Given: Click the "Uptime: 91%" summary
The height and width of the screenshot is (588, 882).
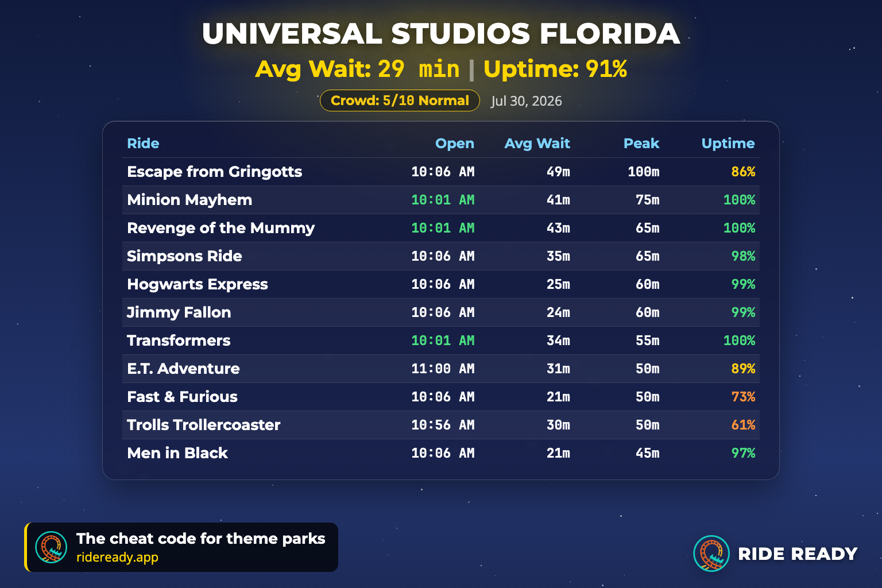Looking at the screenshot, I should coord(555,69).
